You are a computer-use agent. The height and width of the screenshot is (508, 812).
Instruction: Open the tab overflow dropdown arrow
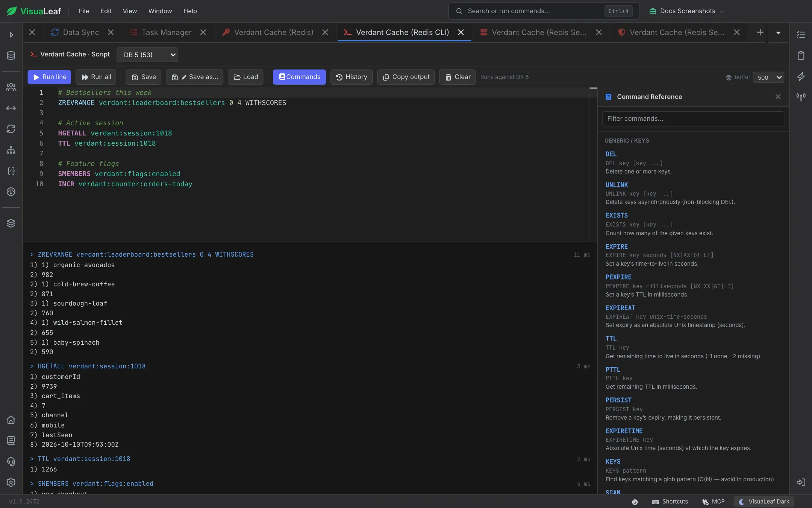778,33
